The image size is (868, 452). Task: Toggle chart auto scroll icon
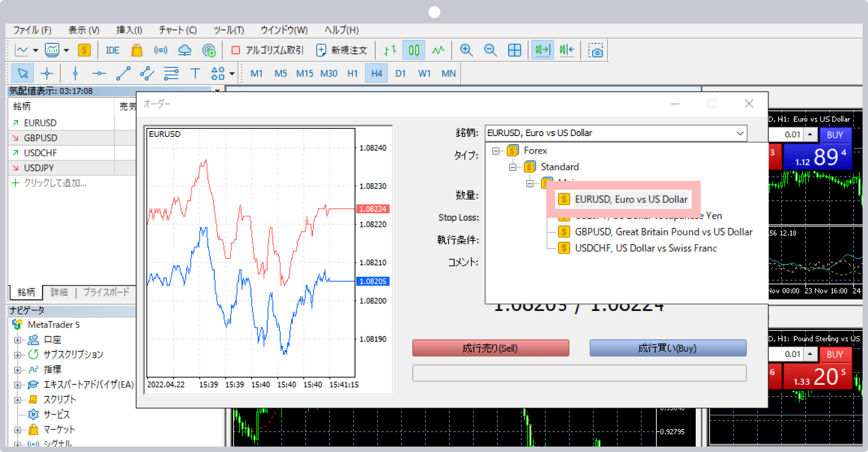(542, 50)
